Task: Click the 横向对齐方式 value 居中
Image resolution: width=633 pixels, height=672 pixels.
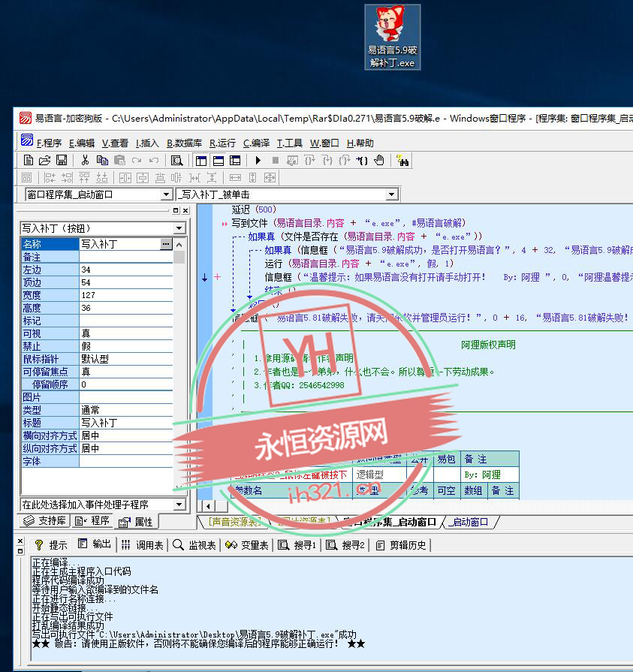Action: click(126, 435)
